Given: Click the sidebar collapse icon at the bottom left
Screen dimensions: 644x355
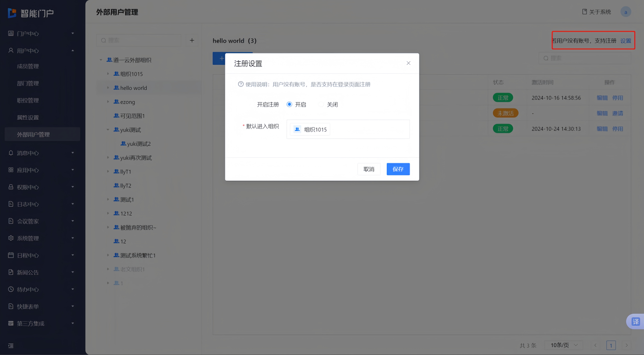Looking at the screenshot, I should click(x=11, y=345).
